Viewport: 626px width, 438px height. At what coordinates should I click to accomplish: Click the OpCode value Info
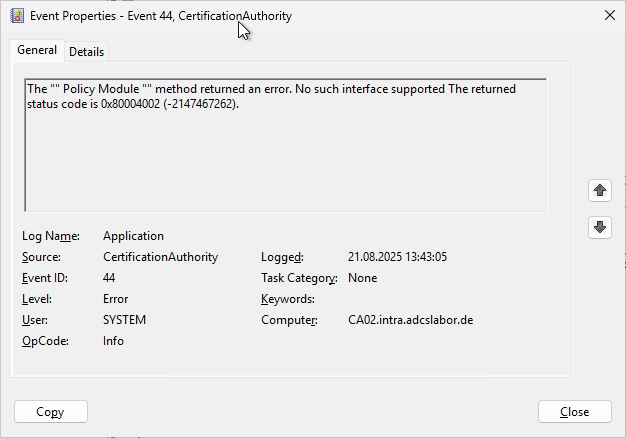(x=113, y=341)
